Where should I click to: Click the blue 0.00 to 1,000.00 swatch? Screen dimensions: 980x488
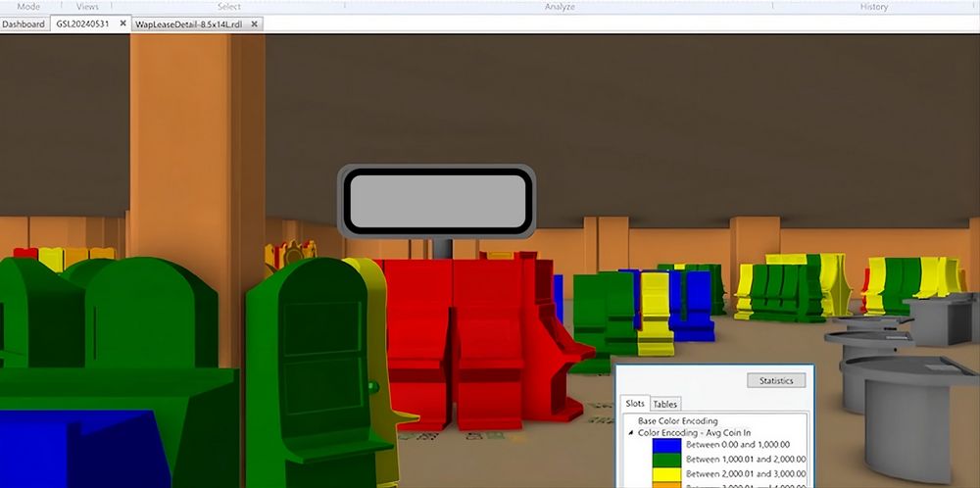pos(666,445)
